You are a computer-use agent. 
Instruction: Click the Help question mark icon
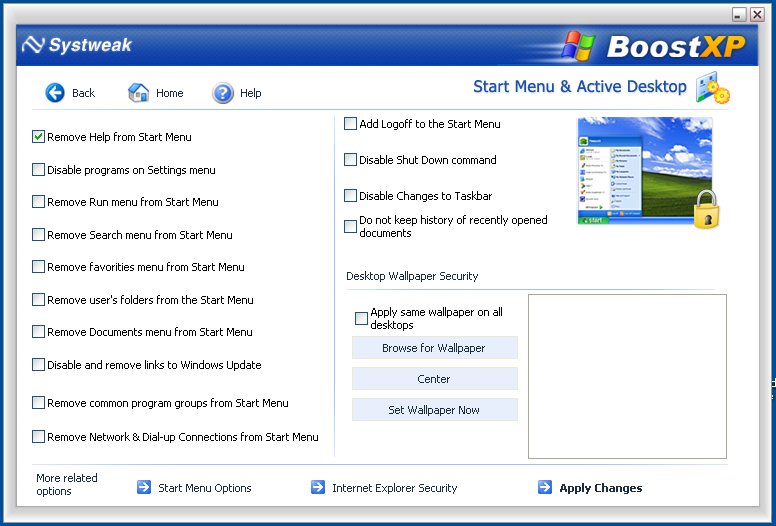pyautogui.click(x=223, y=93)
